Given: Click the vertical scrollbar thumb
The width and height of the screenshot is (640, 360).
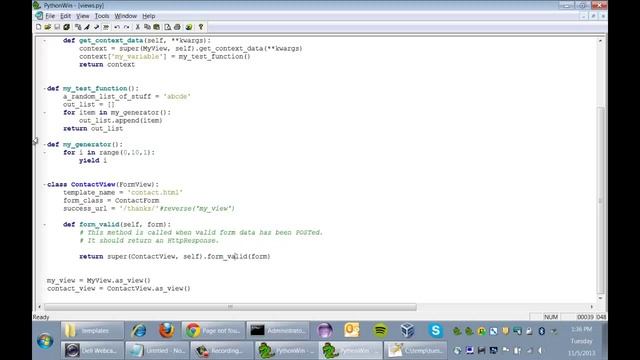Looking at the screenshot, I should [600, 200].
